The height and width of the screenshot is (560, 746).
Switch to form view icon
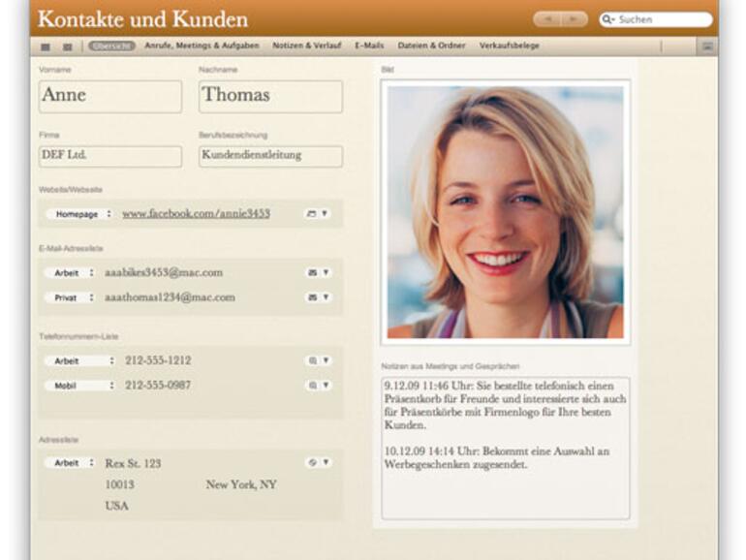[46, 47]
